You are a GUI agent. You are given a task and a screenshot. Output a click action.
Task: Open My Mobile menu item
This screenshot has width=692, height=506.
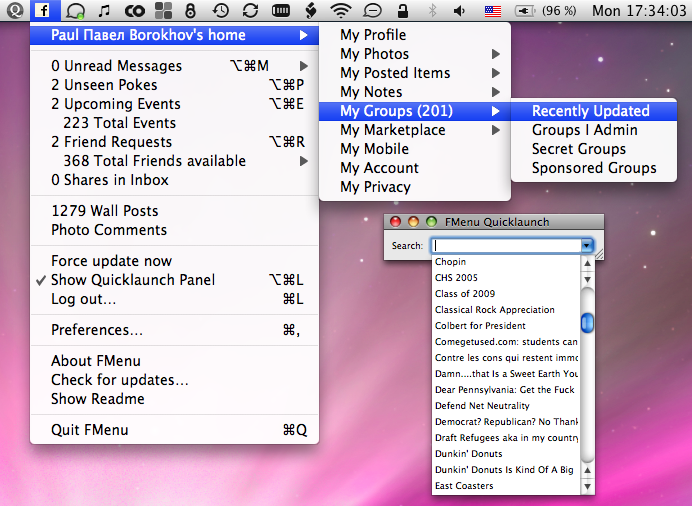tap(415, 149)
